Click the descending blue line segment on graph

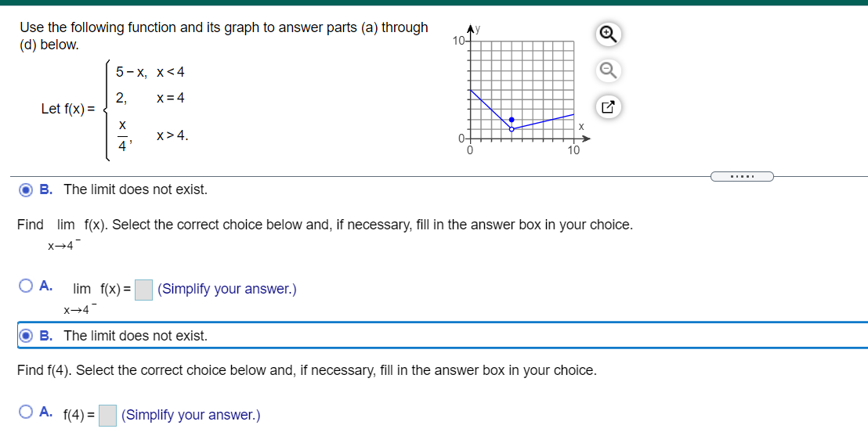(490, 109)
